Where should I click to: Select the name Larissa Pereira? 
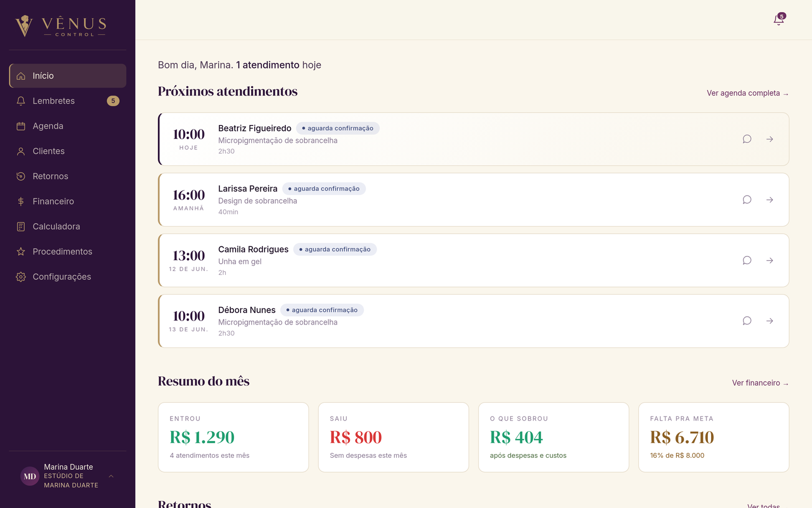pos(248,189)
